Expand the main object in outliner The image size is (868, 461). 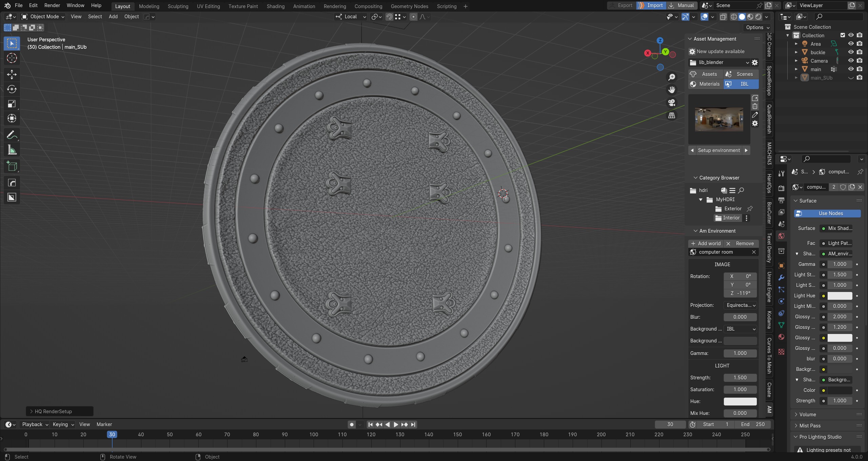[x=796, y=69]
